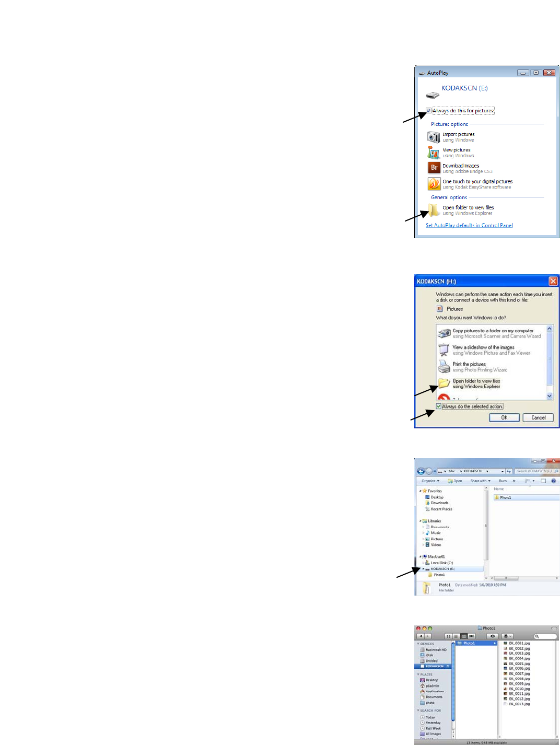Click Forward arrow in Explorer window
Viewport: 560px width, 745px height.
[x=429, y=471]
